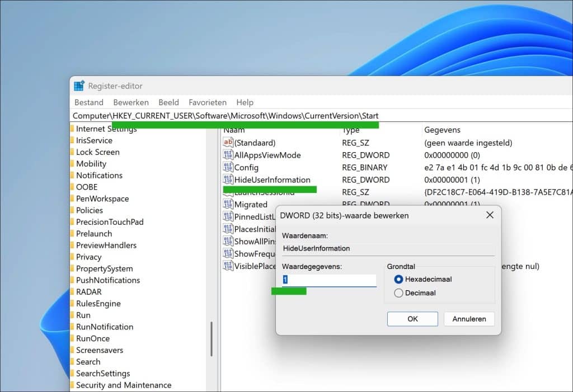Viewport: 573px width, 392px height.
Task: Open the Help menu
Action: pyautogui.click(x=245, y=102)
